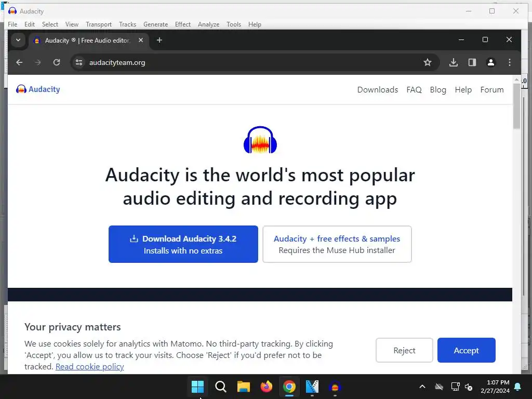Reject analytics cookies
This screenshot has height=399, width=532.
click(x=404, y=350)
